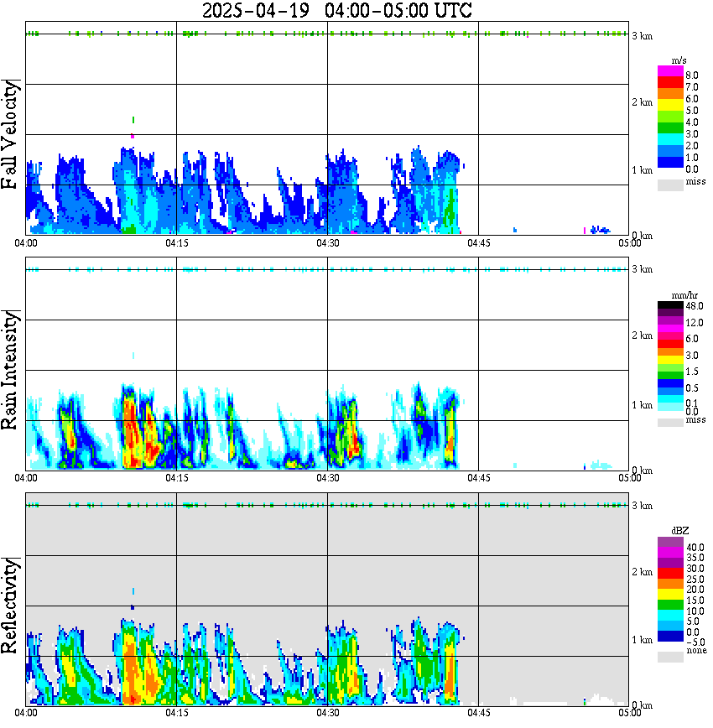713x728 pixels.
Task: Click the chart title '2025-04-19 04:00-05:00 UTC'
Action: (x=336, y=10)
